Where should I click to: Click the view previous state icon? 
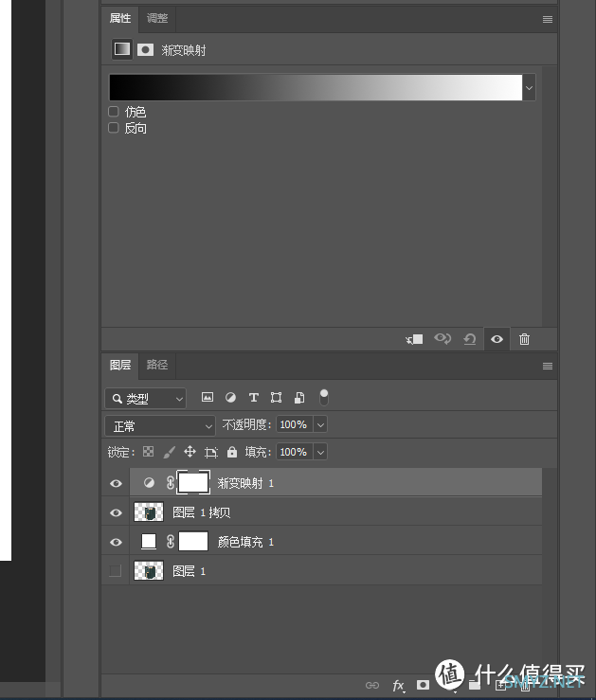(x=442, y=339)
